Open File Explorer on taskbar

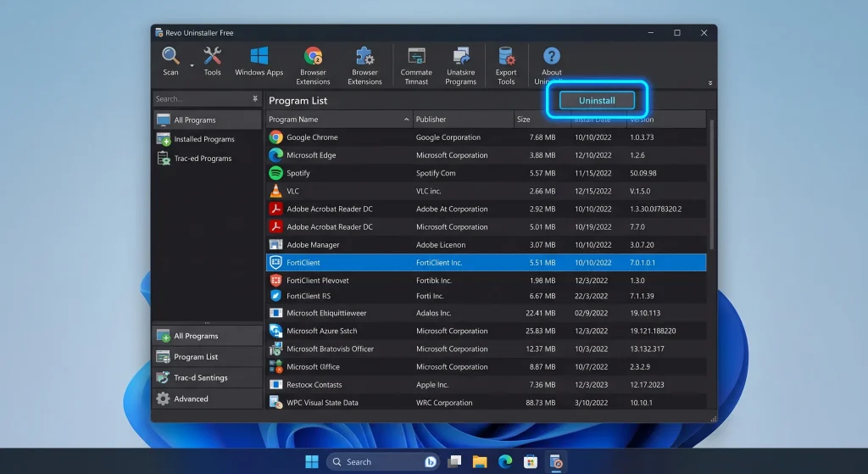point(480,461)
